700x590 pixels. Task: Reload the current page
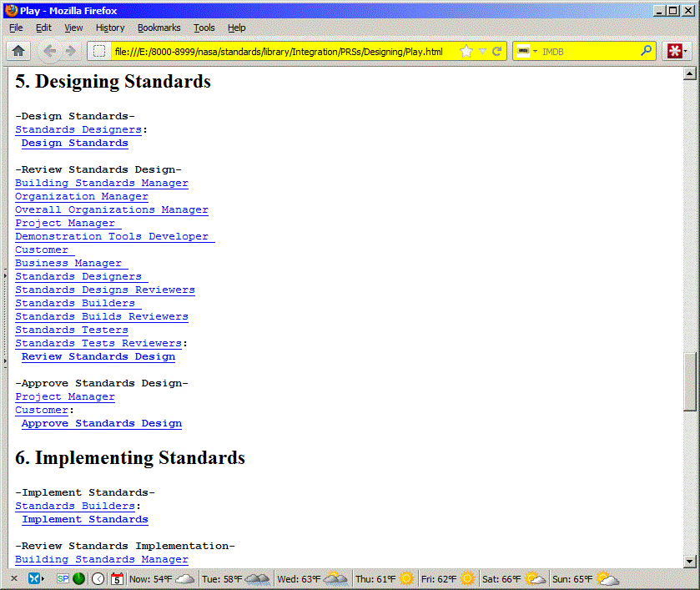497,52
